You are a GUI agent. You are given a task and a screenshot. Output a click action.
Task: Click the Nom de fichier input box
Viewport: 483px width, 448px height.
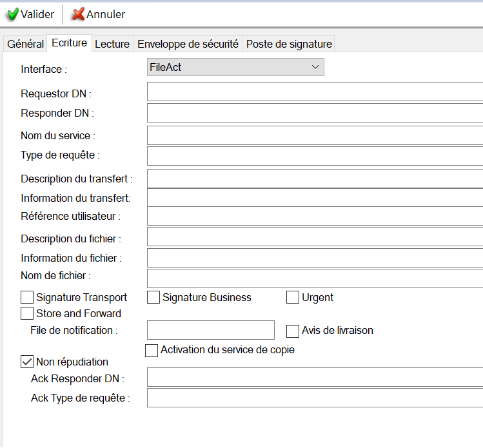tap(315, 278)
